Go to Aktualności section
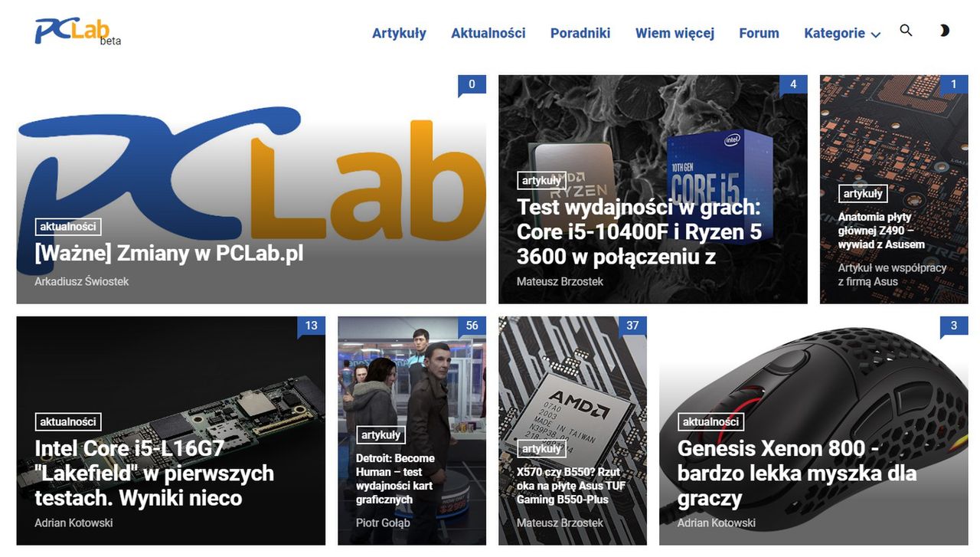This screenshot has height=557, width=980. pos(488,33)
